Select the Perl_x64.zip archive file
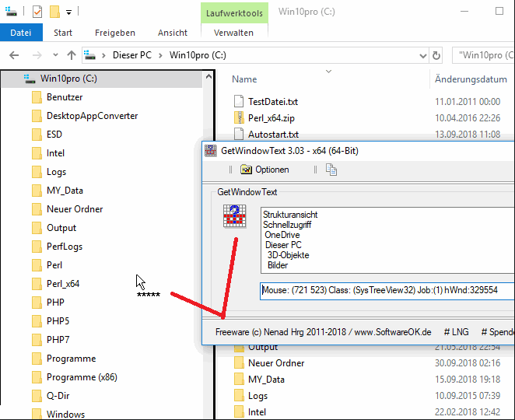The width and height of the screenshot is (515, 420). (272, 118)
